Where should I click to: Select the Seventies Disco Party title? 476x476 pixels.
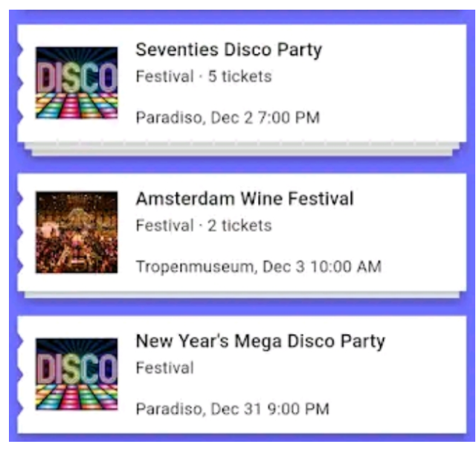(x=228, y=50)
